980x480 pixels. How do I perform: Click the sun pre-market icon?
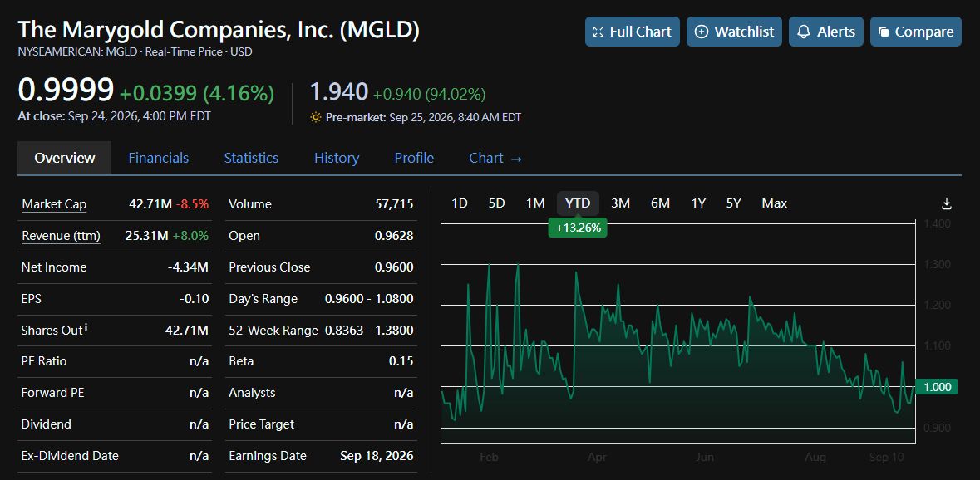click(x=316, y=117)
